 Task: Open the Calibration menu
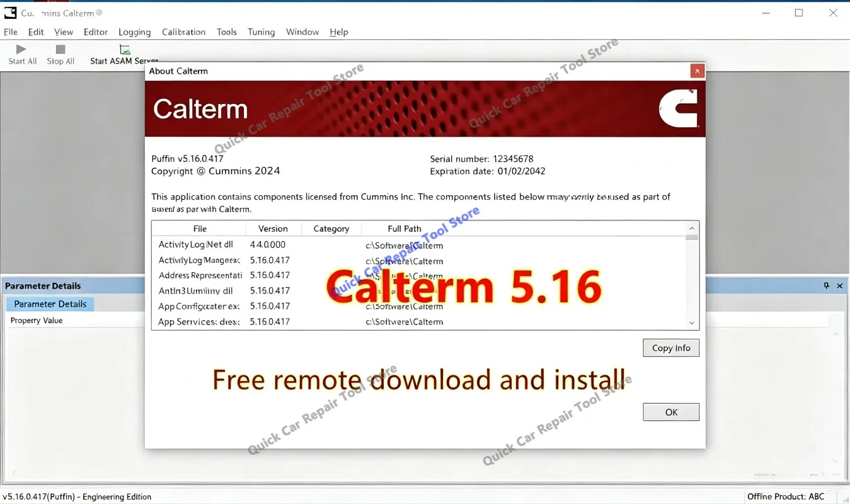pos(183,32)
